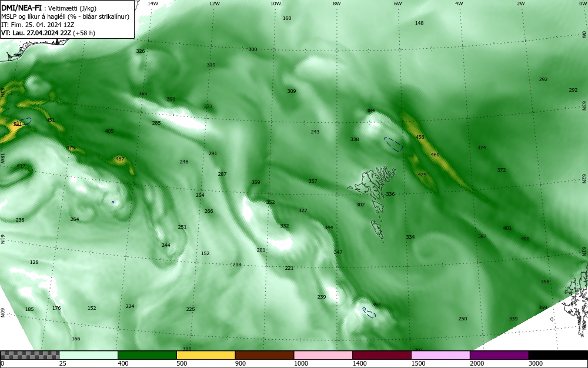Viewport: 588px width, 368px height.
Task: Click the blue dashed hail contour near "393"
Action: [x=369, y=312]
